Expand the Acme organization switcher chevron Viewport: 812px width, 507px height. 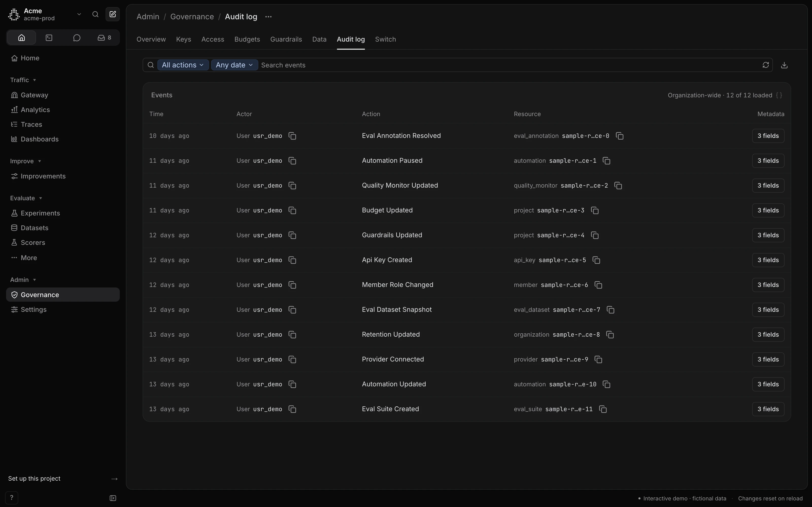click(x=79, y=14)
